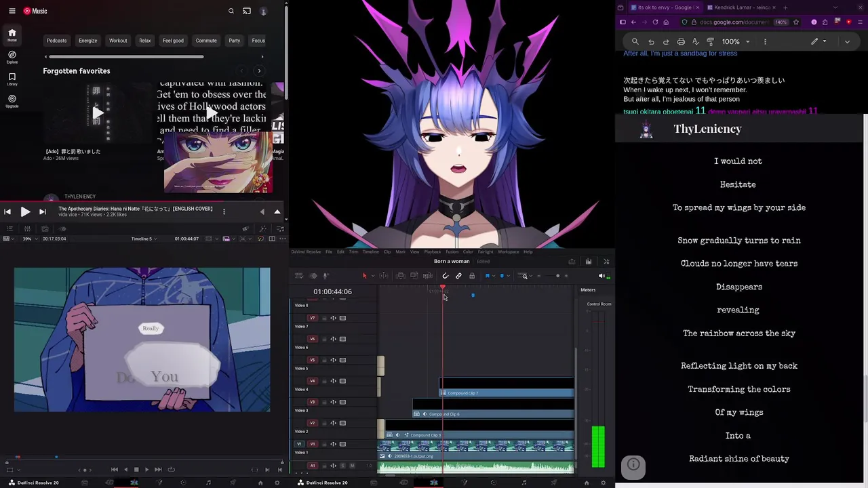
Task: Select the Party chip
Action: [x=235, y=41]
